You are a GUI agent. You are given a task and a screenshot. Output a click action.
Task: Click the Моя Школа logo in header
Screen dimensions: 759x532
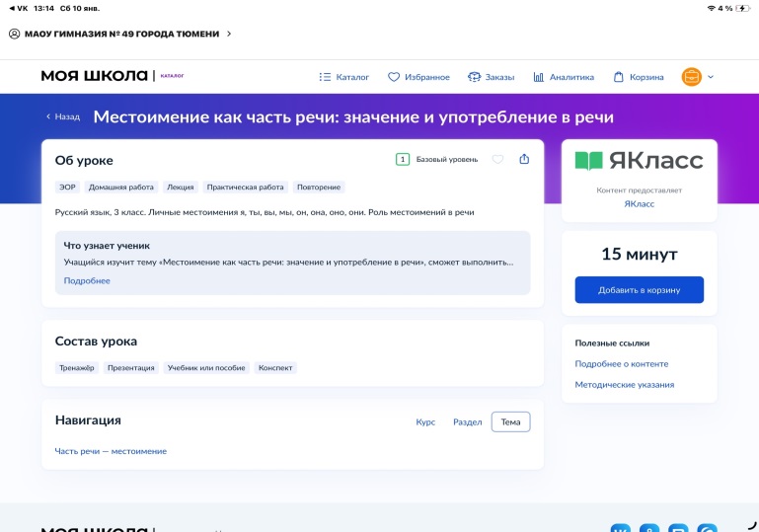[94, 76]
